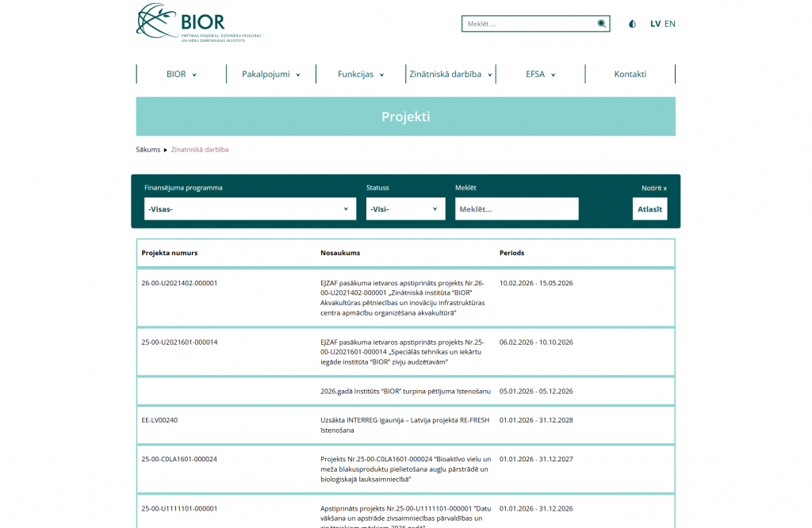
Task: Click the Sākums breadcrumb link
Action: pos(147,149)
